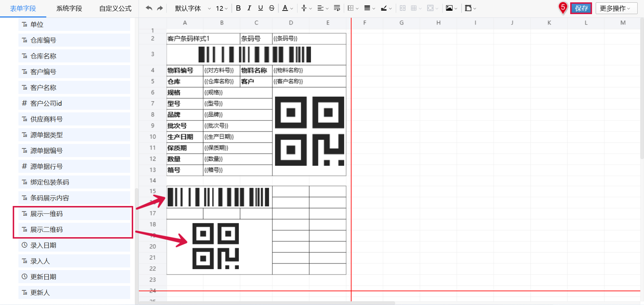This screenshot has width=644, height=305.
Task: Expand the page layout options arrow
Action: 475,8
